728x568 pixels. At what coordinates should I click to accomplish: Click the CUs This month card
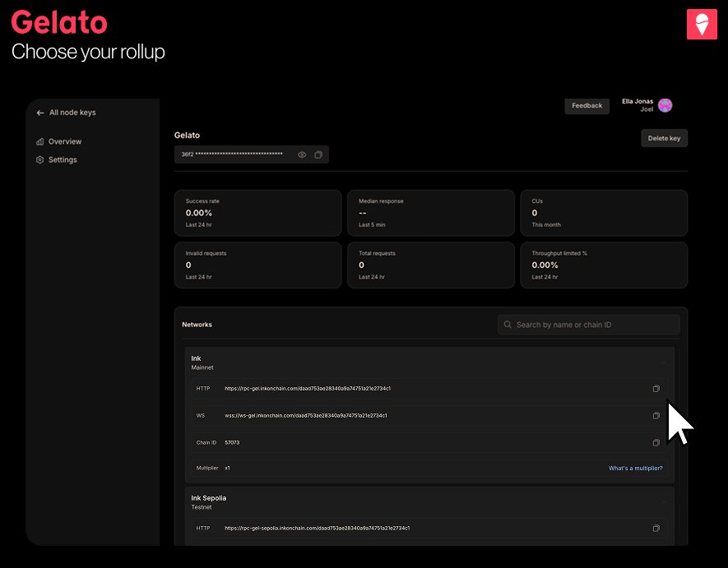(604, 213)
